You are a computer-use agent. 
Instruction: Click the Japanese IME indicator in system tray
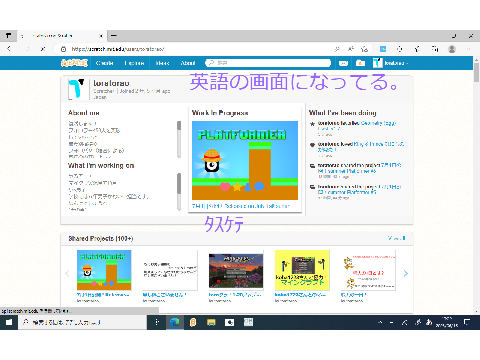click(429, 322)
